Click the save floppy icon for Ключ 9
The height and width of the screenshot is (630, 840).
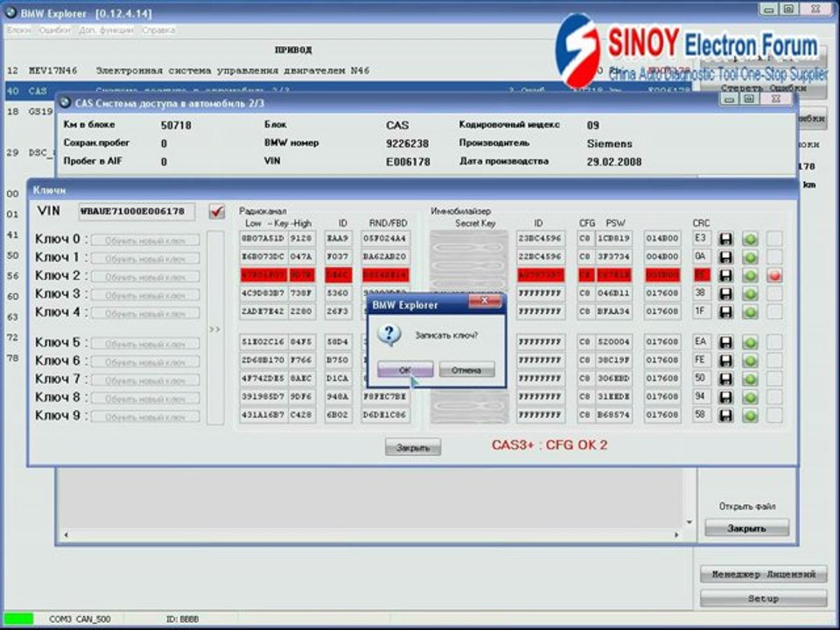(725, 415)
